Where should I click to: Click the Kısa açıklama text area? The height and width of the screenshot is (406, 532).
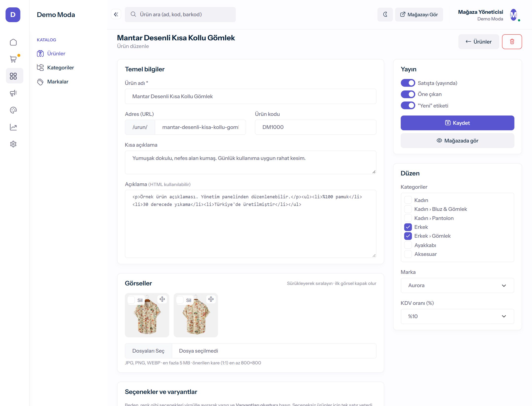click(x=250, y=162)
